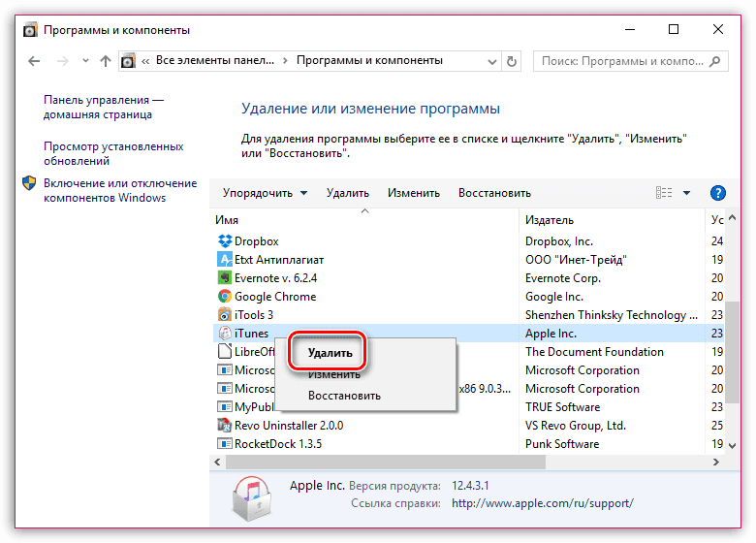This screenshot has width=756, height=543.
Task: Go up one folder level
Action: tap(105, 61)
